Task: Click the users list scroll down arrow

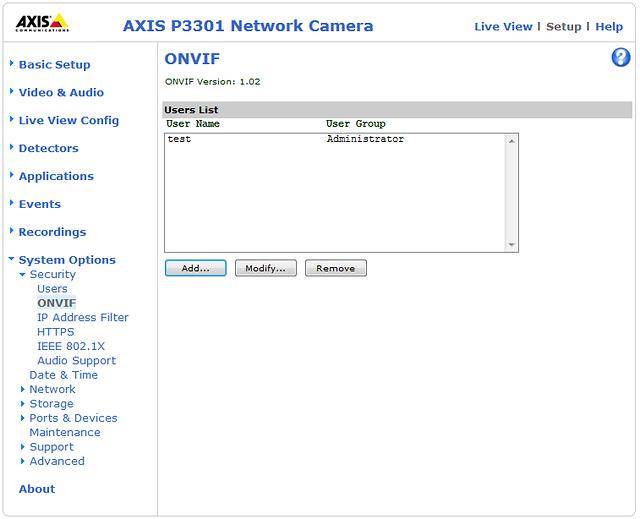Action: (x=512, y=245)
